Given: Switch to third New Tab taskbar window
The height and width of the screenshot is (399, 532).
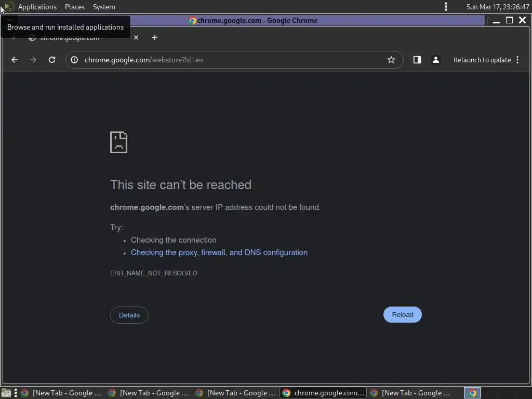Looking at the screenshot, I should [x=235, y=393].
